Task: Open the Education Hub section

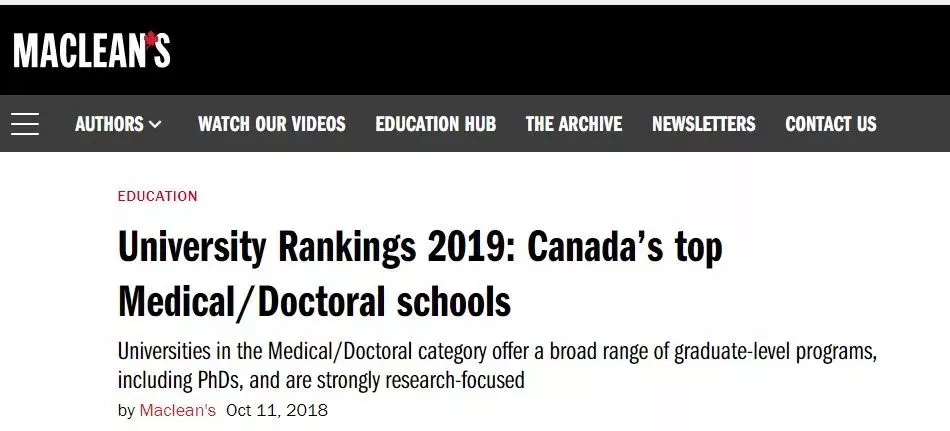Action: coord(436,124)
